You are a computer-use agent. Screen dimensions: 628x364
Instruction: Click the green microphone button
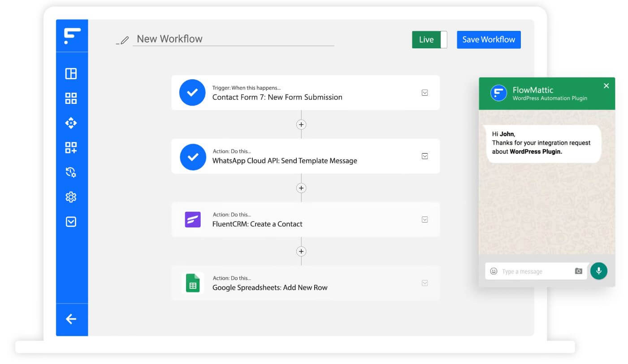click(598, 271)
